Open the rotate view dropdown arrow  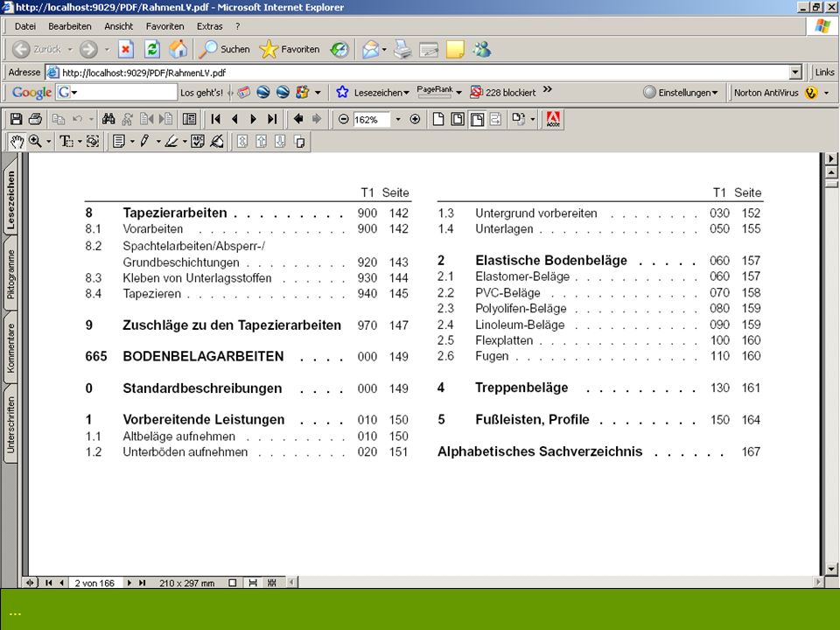[x=533, y=120]
